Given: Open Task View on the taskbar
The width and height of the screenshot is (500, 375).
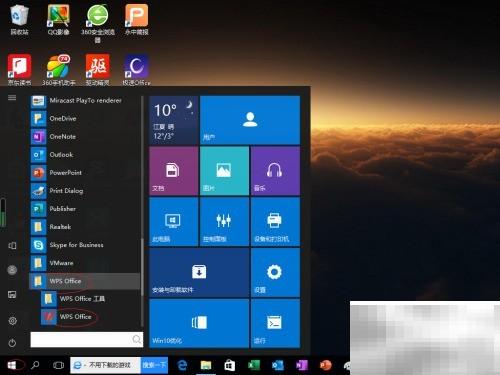Looking at the screenshot, I should coord(58,365).
